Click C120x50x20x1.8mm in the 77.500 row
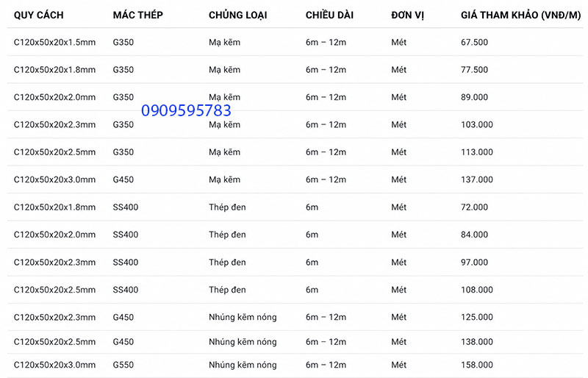 point(54,69)
